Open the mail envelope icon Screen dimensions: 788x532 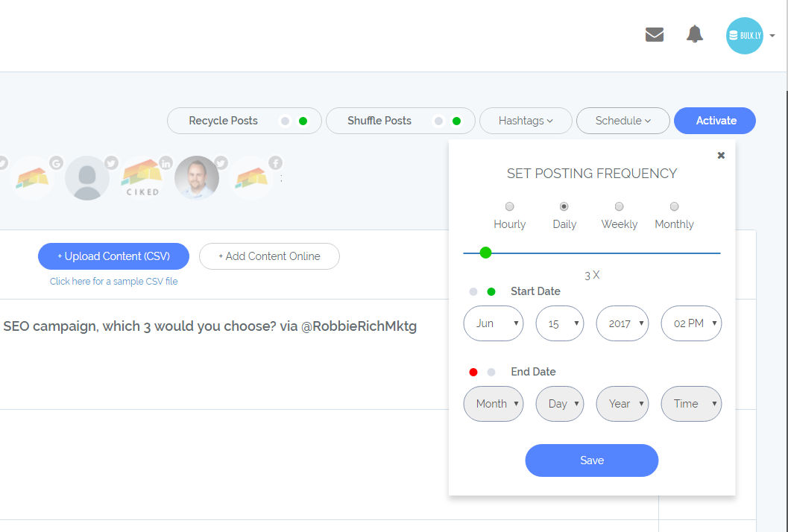654,35
